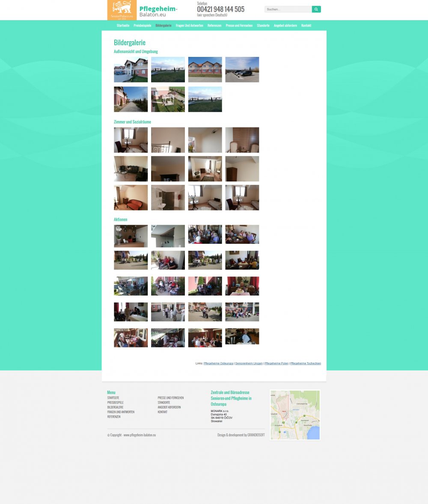Viewport: 428px width, 504px height.
Task: Click the phone number 00421 948 144 505
Action: 220,9
